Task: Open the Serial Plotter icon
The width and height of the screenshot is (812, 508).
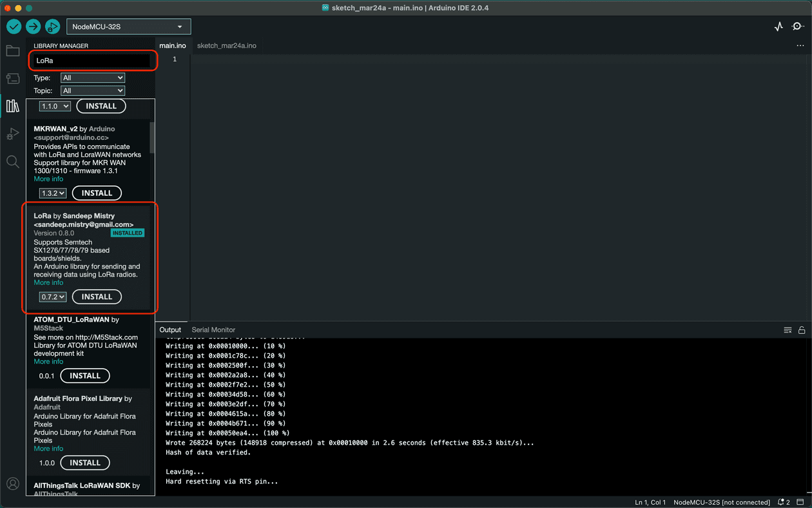Action: click(x=778, y=26)
